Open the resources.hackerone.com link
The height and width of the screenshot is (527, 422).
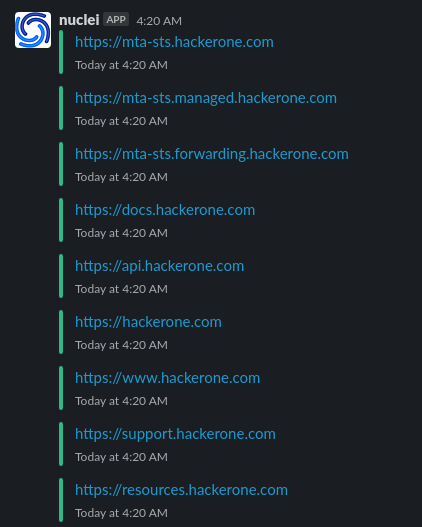coord(181,490)
